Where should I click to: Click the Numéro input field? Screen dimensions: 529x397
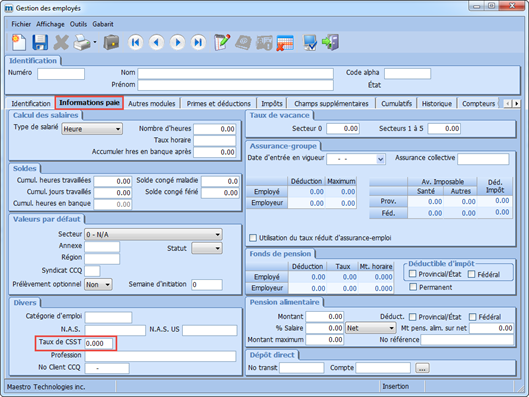pos(61,74)
